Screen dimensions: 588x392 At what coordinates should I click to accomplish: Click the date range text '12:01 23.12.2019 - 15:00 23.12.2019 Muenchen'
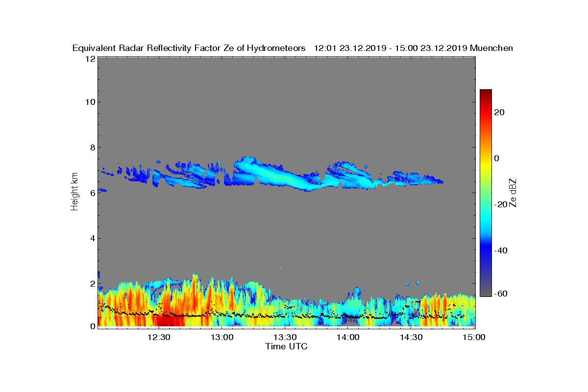414,48
